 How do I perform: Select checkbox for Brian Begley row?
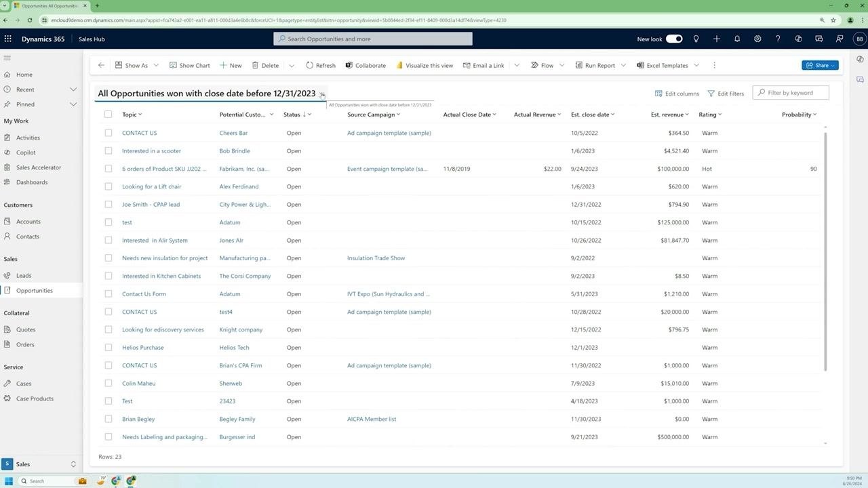click(108, 419)
